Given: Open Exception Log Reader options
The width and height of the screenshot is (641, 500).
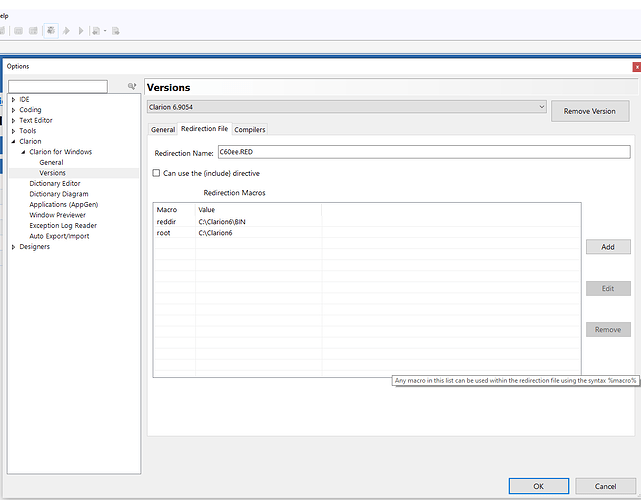Looking at the screenshot, I should pyautogui.click(x=63, y=226).
